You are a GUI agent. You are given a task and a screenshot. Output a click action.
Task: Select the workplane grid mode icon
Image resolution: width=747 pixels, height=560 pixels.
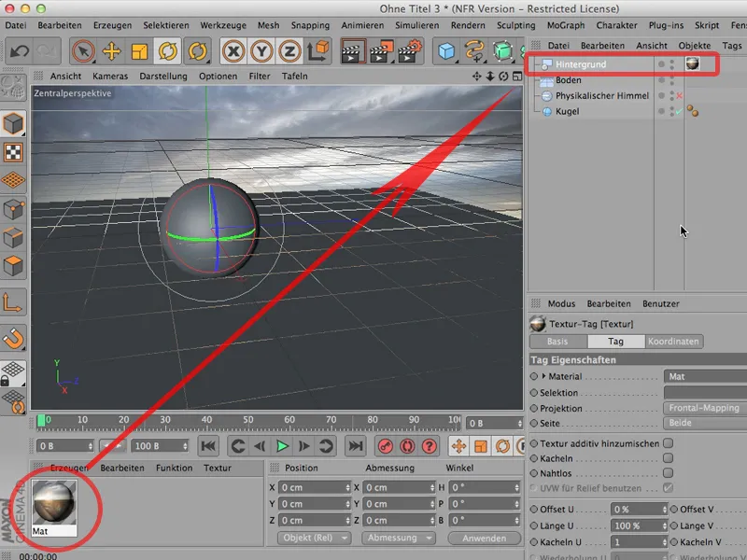tap(13, 180)
